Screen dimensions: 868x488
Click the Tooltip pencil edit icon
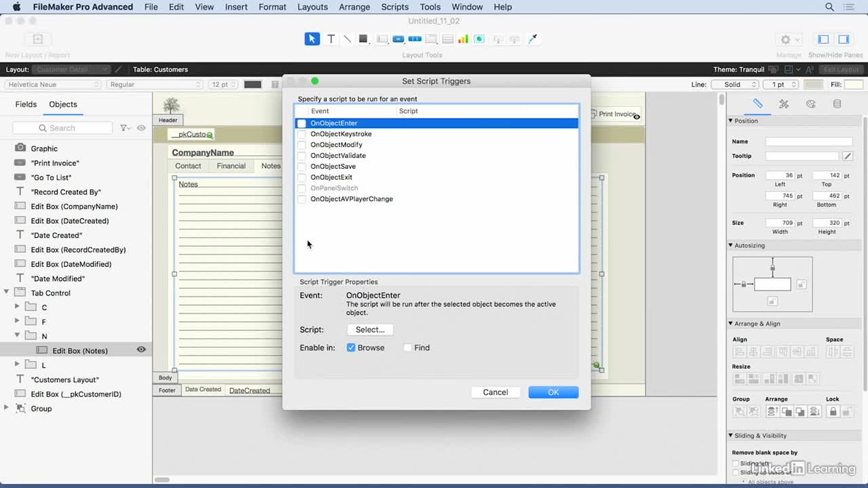848,156
